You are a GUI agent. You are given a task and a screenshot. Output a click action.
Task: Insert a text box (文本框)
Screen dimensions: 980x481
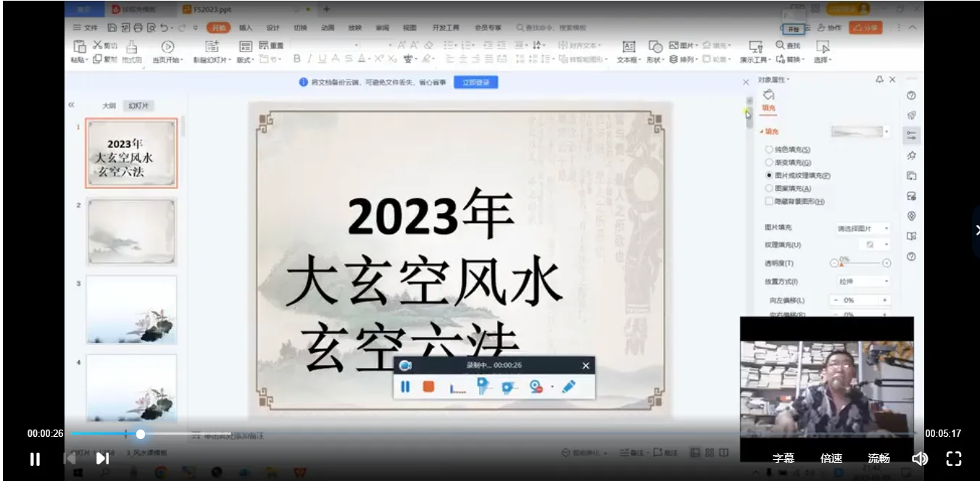point(628,51)
